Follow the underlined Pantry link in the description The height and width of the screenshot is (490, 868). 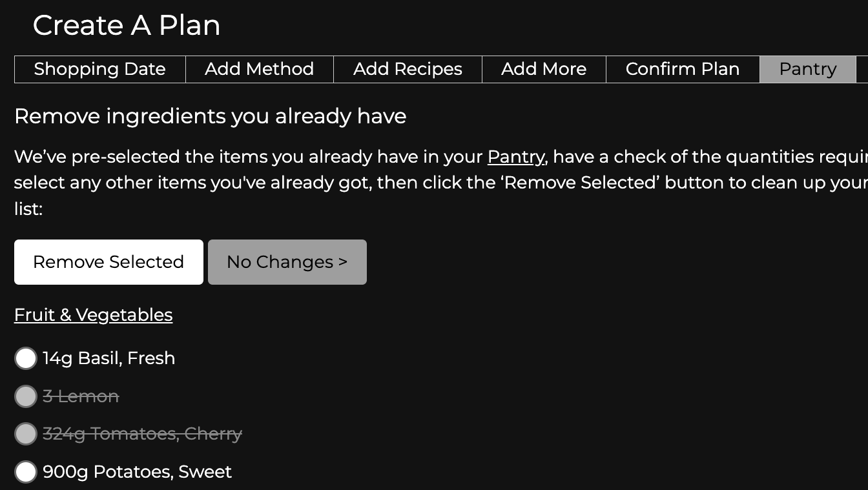[516, 157]
